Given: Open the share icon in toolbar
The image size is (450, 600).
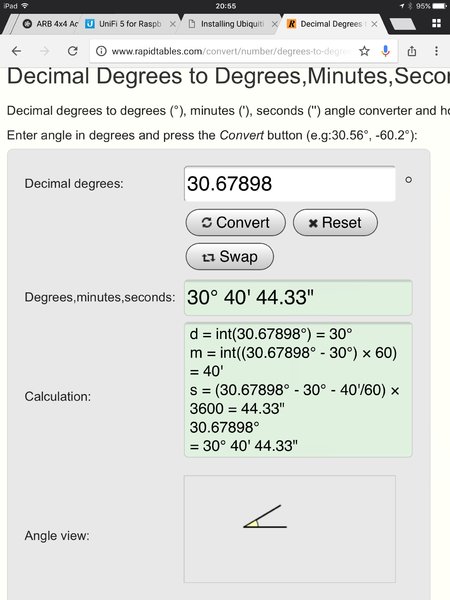Looking at the screenshot, I should [412, 51].
